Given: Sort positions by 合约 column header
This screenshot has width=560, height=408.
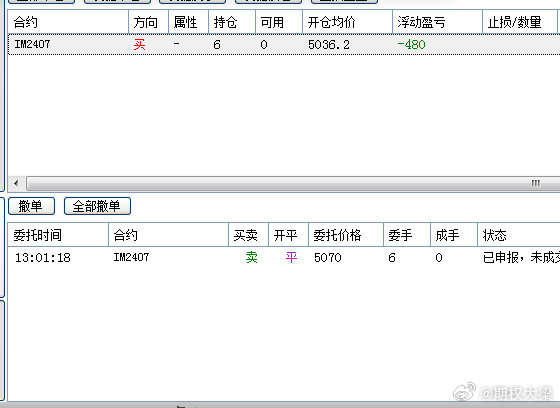Looking at the screenshot, I should [x=68, y=22].
